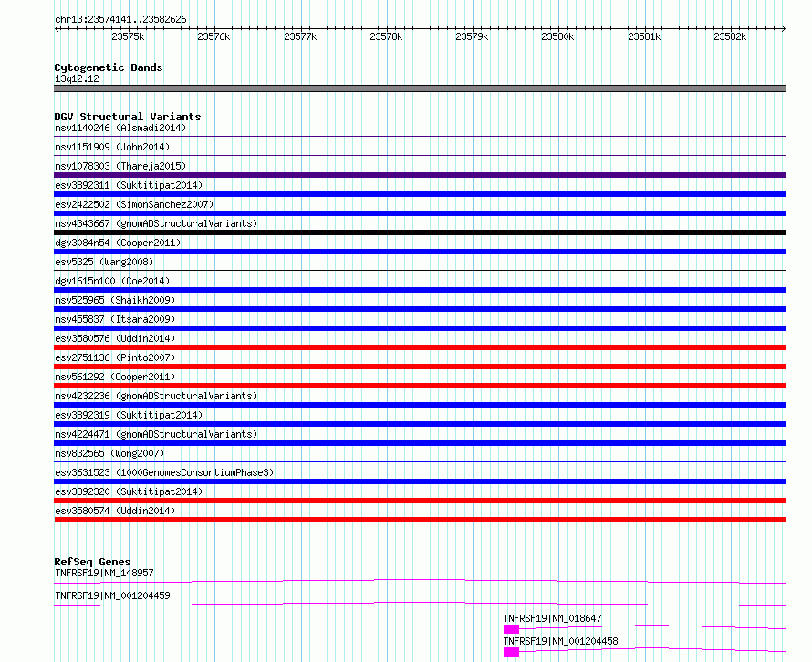Click the chr13:23574141..23582626 coordinate label
The height and width of the screenshot is (662, 812).
[x=120, y=19]
